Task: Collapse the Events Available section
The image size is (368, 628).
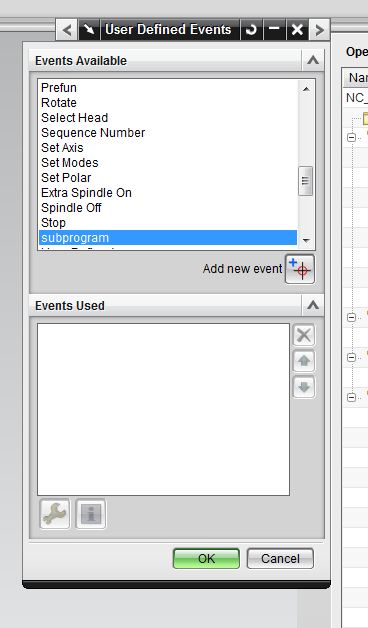Action: [x=313, y=60]
